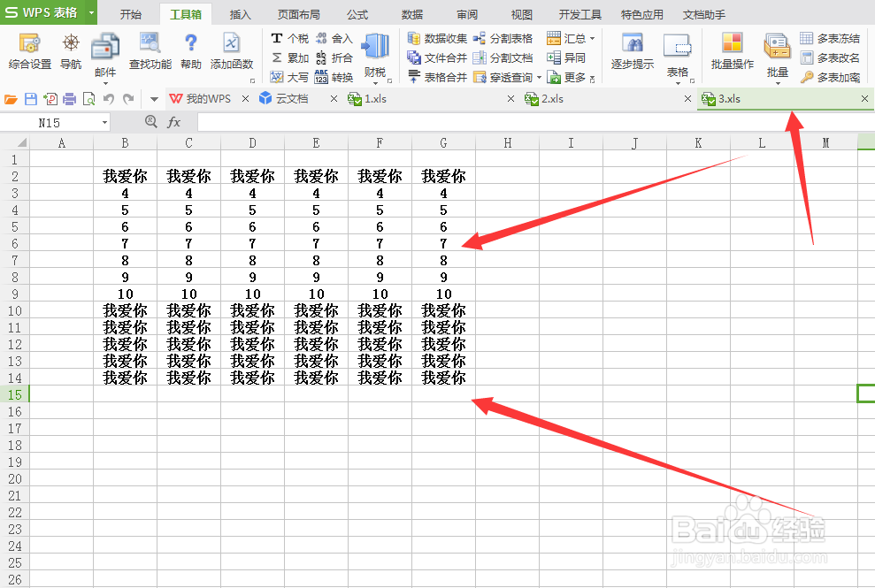Viewport: 875px width, 588px height.
Task: Click the 数据收集 data collection tool
Action: click(x=437, y=38)
